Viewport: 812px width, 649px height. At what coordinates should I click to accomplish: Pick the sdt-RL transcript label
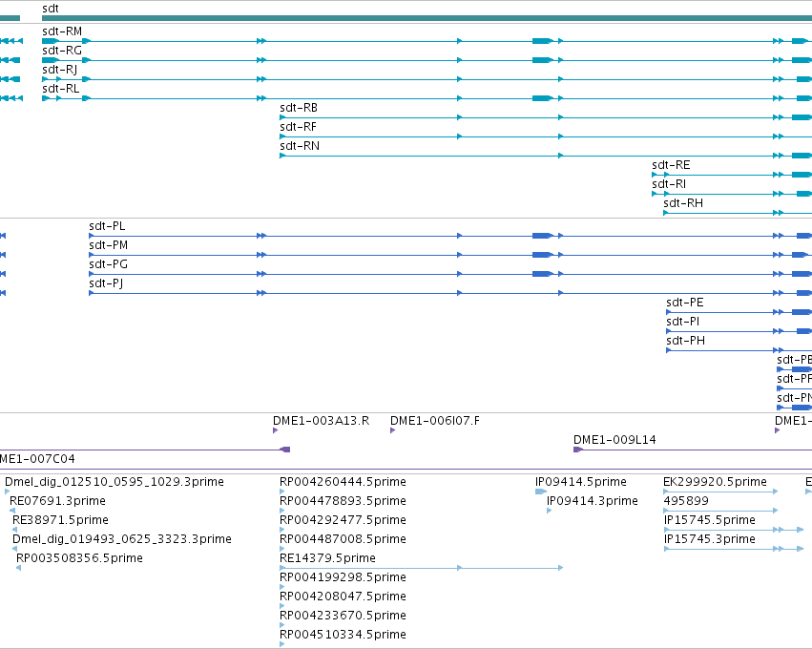point(60,89)
